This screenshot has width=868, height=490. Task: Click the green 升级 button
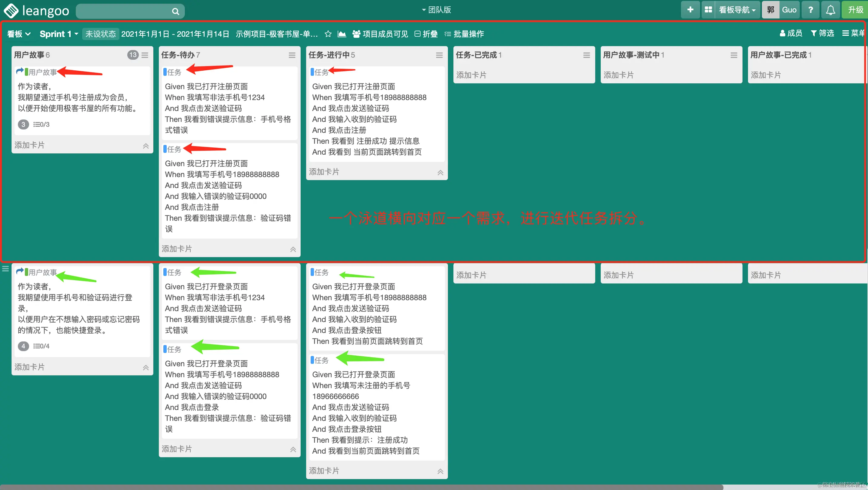point(855,10)
